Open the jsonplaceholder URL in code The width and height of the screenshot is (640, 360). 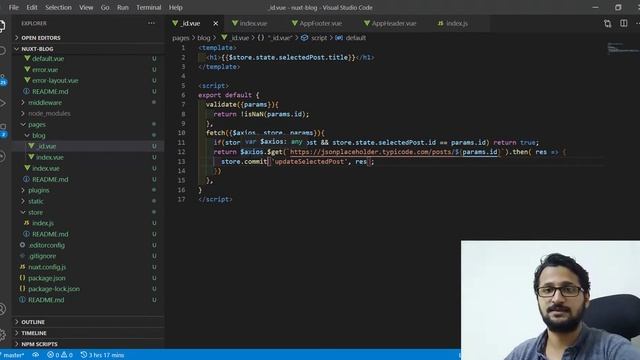(394, 152)
